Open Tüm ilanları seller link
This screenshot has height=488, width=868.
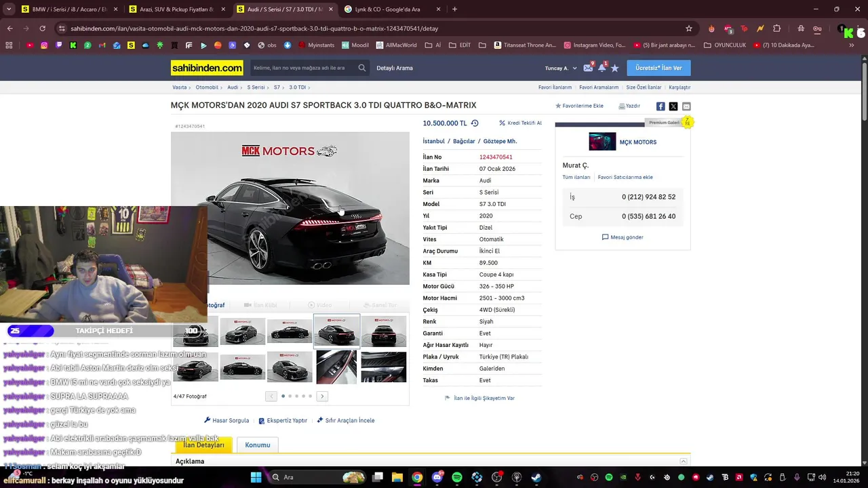(576, 177)
